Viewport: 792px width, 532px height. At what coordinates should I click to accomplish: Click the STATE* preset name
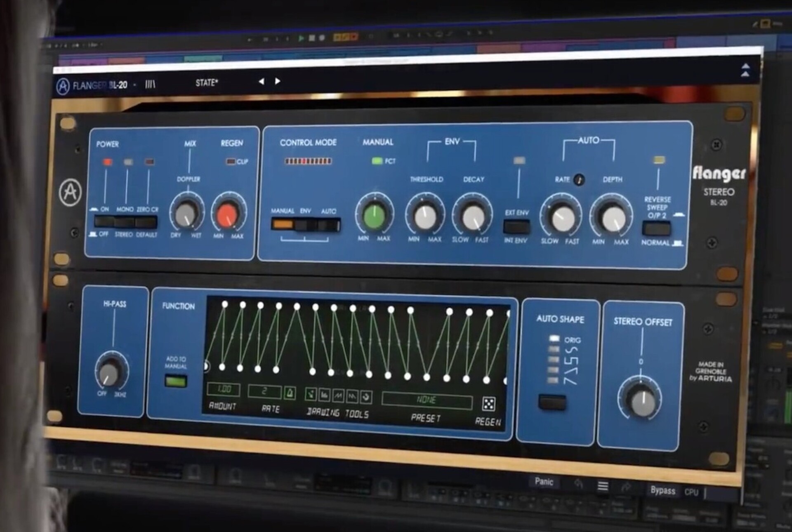tap(207, 83)
